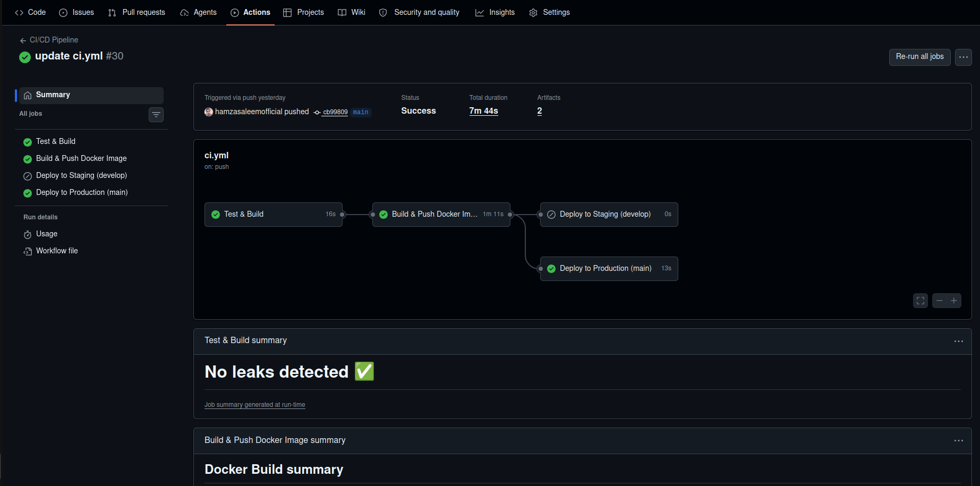Viewport: 980px width, 486px height.
Task: Click Re-run all jobs button
Action: click(x=919, y=57)
